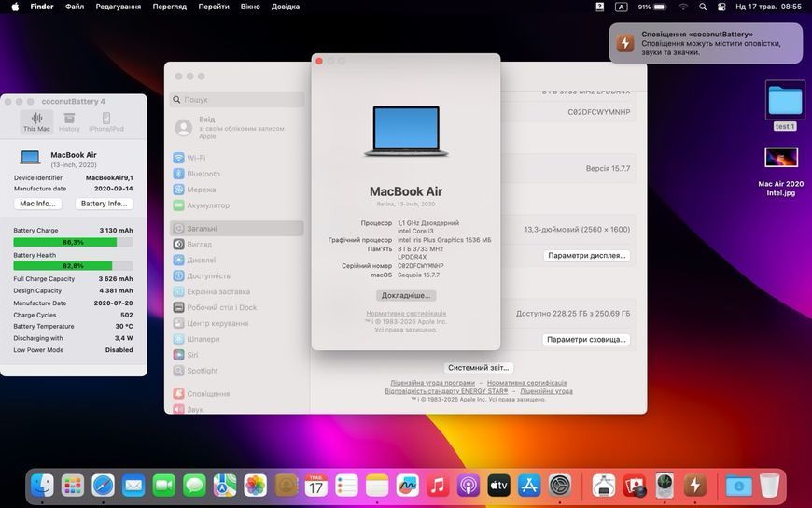Image resolution: width=812 pixels, height=508 pixels.
Task: Open FaceTime from the Dock
Action: (x=164, y=486)
